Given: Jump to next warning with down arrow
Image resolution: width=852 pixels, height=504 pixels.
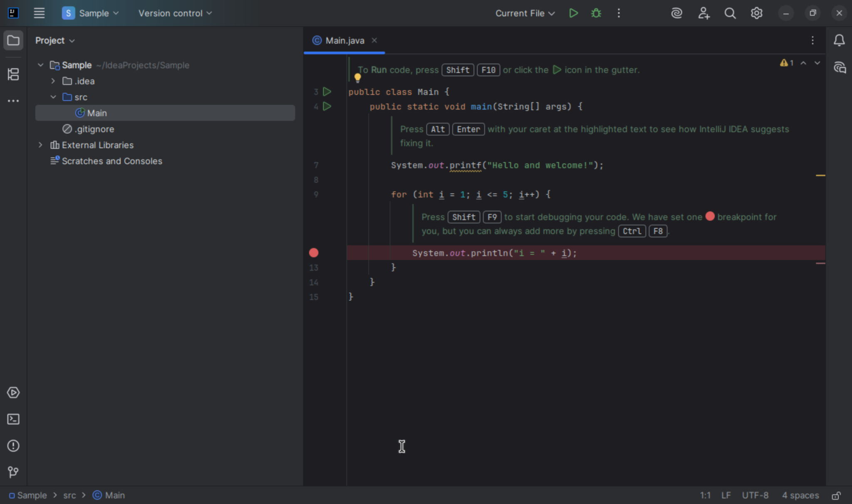Looking at the screenshot, I should click(817, 63).
